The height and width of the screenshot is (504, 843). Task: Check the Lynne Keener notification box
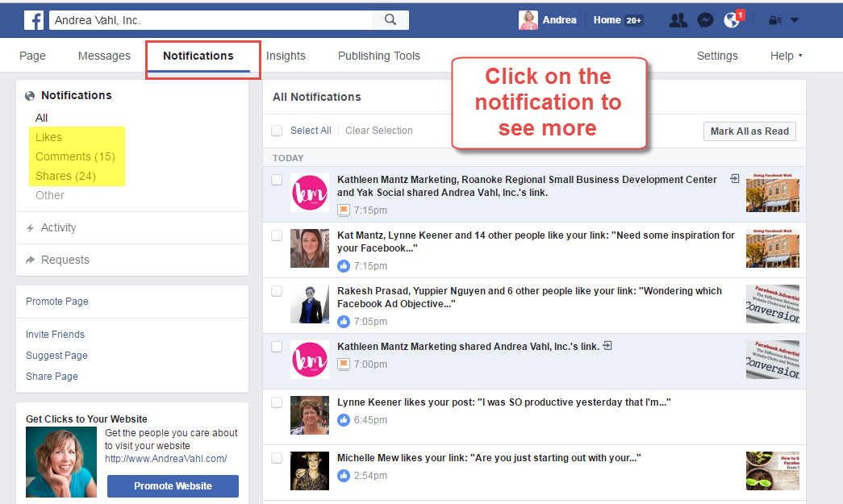(277, 402)
